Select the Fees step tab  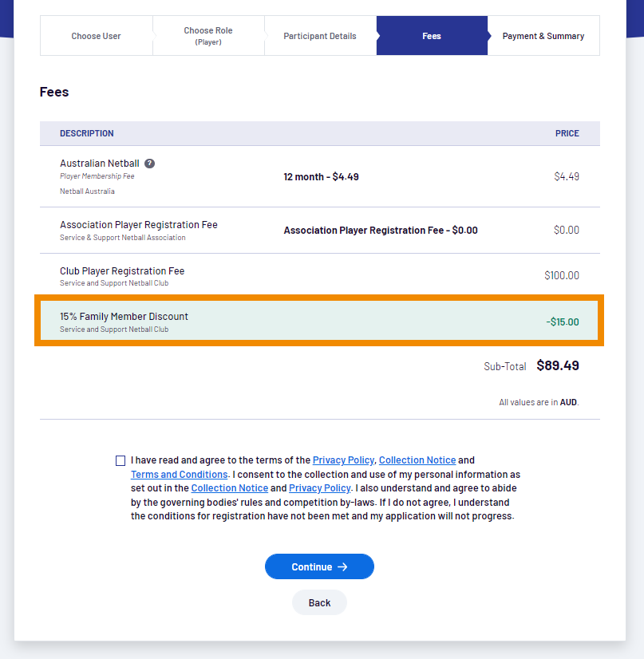coord(432,36)
